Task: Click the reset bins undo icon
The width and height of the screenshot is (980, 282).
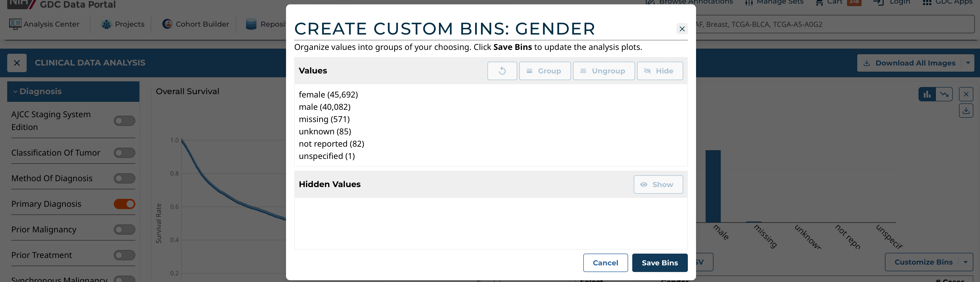Action: 502,71
